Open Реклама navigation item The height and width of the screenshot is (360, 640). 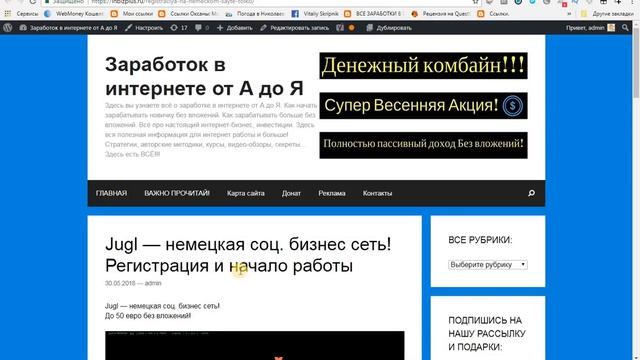pos(332,193)
